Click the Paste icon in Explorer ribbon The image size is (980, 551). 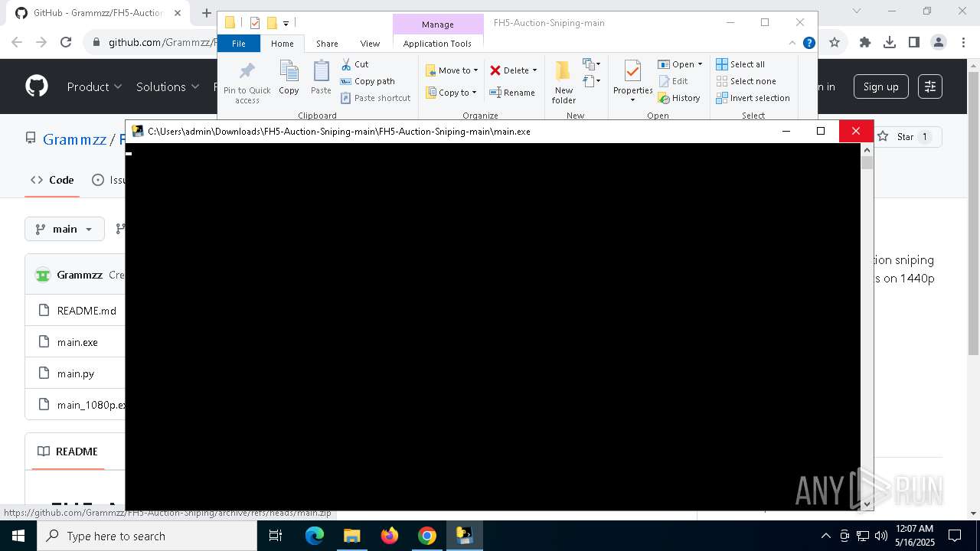click(x=321, y=78)
